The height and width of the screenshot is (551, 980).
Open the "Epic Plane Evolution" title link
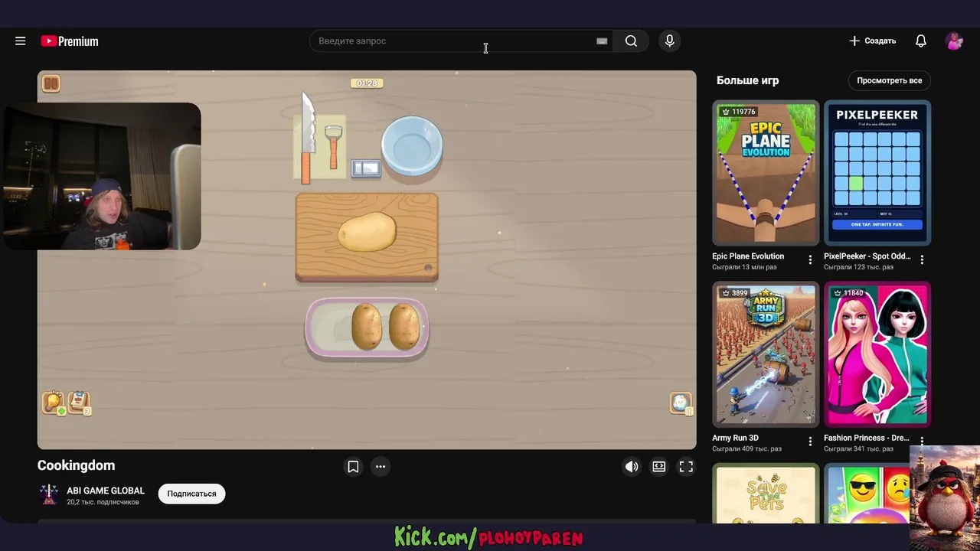(x=748, y=256)
